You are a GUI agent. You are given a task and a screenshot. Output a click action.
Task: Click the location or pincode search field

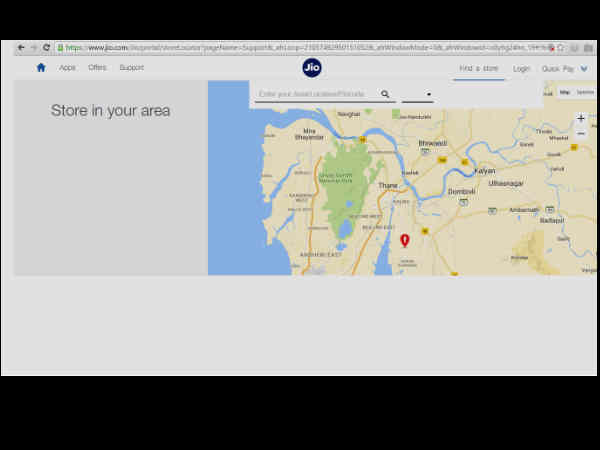pos(316,94)
